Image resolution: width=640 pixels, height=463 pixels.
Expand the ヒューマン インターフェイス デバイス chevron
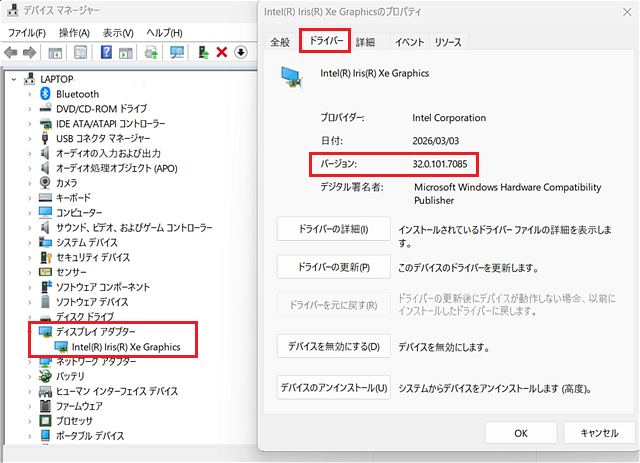point(30,392)
